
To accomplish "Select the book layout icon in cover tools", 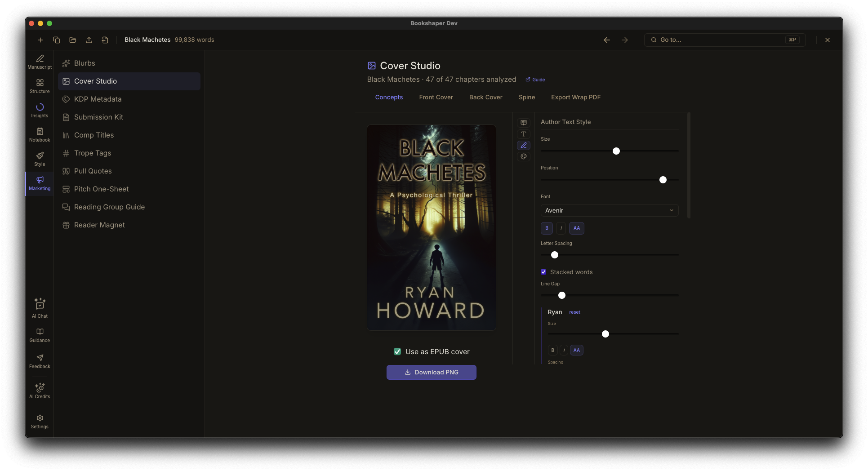I will click(524, 123).
